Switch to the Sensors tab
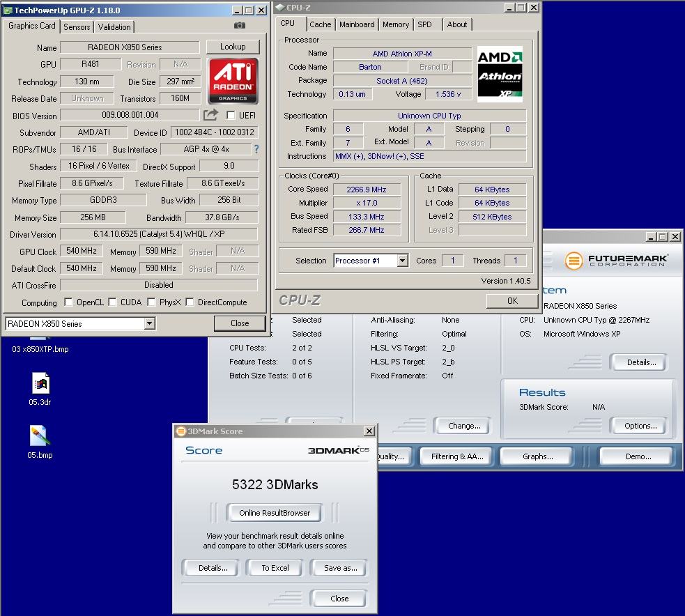This screenshot has width=685, height=616. (x=77, y=27)
